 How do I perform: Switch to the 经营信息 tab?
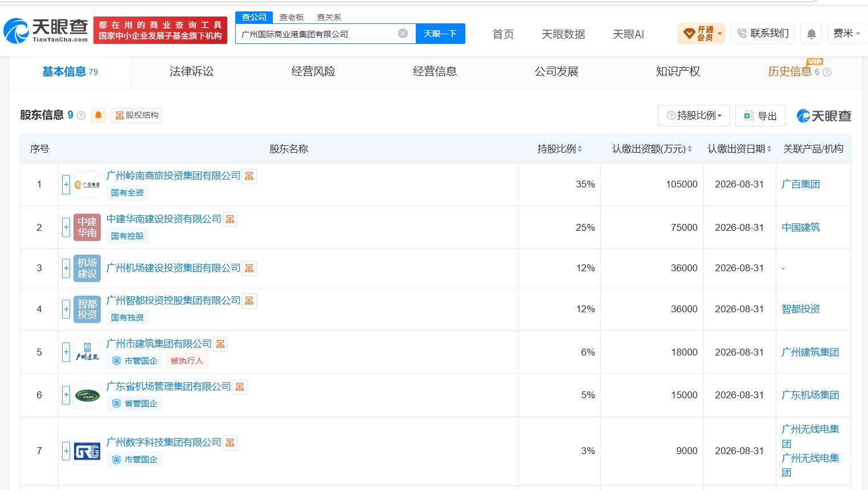tap(435, 72)
